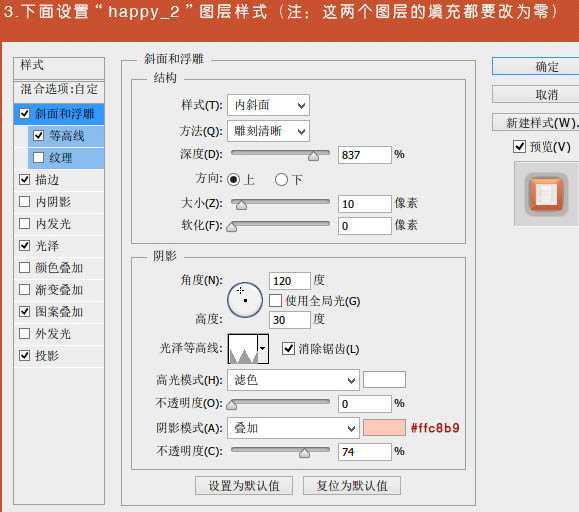Open the 投影 style settings
Image resolution: width=579 pixels, height=512 pixels.
pos(47,356)
